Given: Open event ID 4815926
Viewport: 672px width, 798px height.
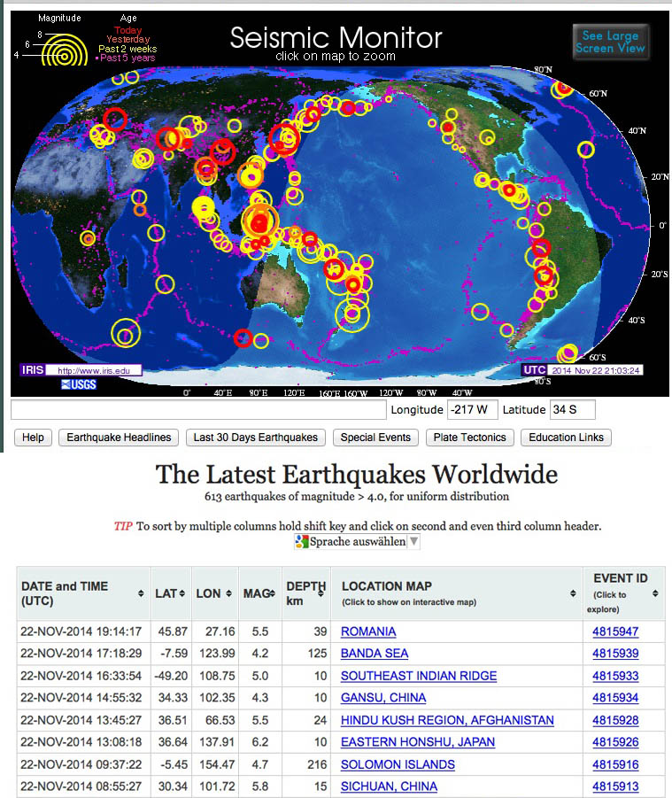Looking at the screenshot, I should pyautogui.click(x=615, y=742).
